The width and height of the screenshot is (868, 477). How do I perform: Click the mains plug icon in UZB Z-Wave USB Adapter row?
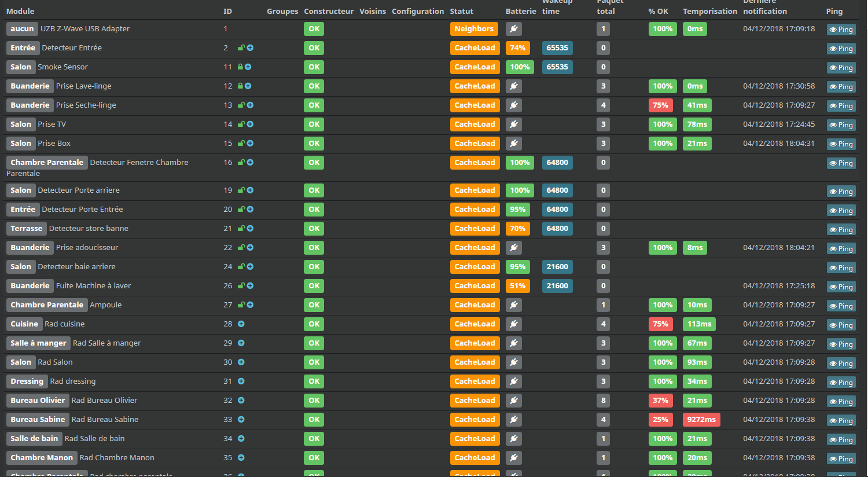[x=514, y=29]
